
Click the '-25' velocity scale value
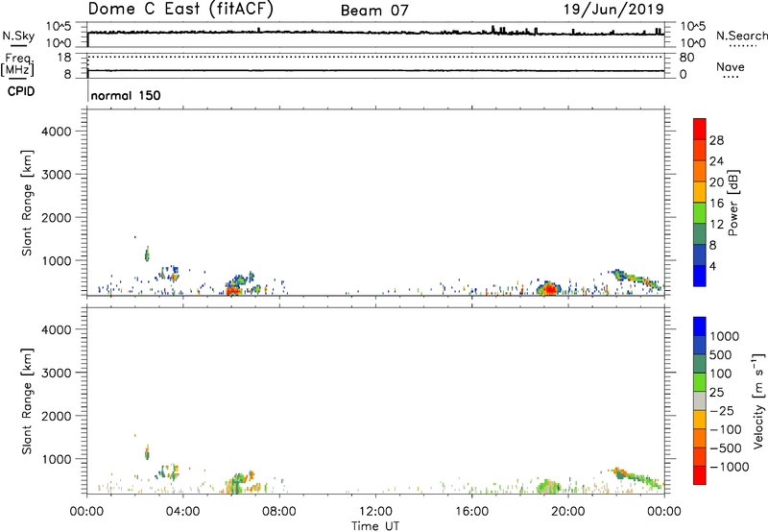722,411
